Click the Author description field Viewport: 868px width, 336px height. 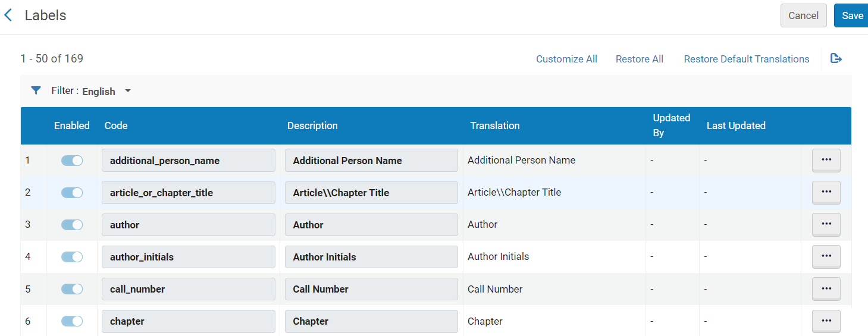371,225
